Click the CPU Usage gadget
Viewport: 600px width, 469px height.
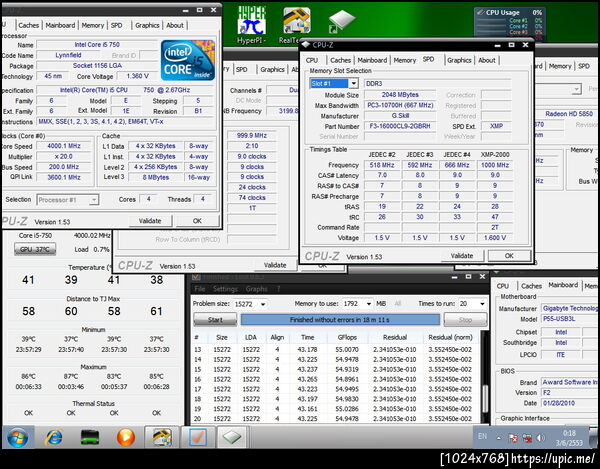click(509, 22)
